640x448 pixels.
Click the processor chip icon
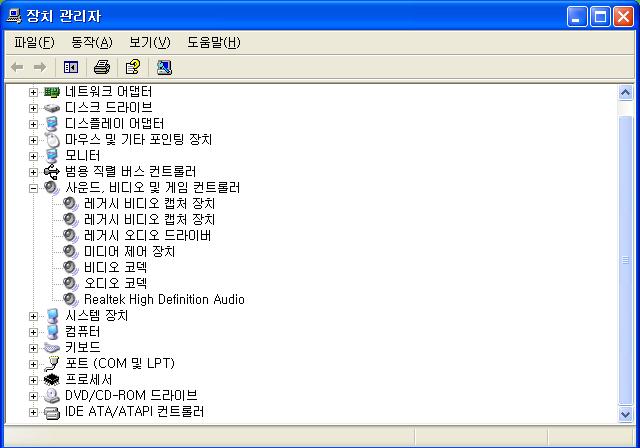(x=52, y=379)
